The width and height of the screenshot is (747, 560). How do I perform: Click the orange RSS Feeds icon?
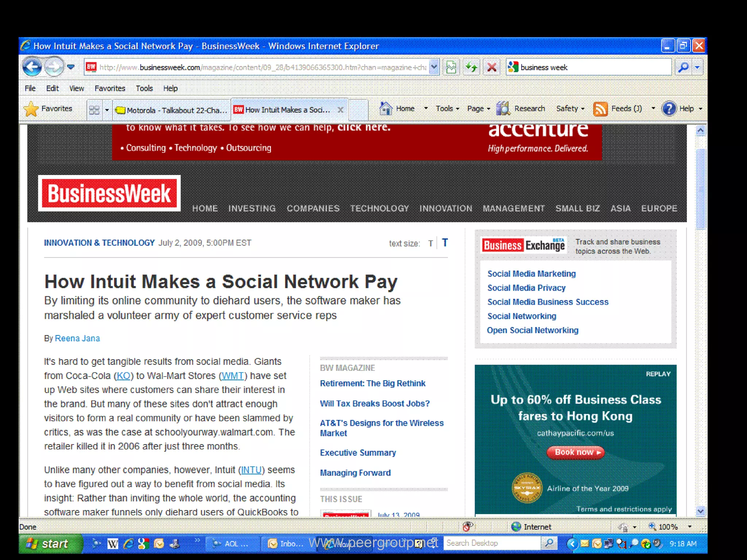click(x=600, y=109)
